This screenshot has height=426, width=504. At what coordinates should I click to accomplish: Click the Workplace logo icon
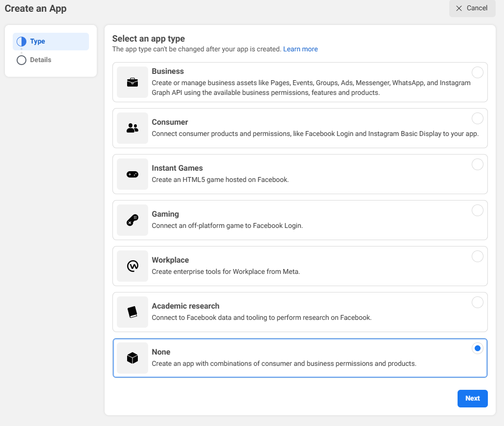click(x=132, y=266)
